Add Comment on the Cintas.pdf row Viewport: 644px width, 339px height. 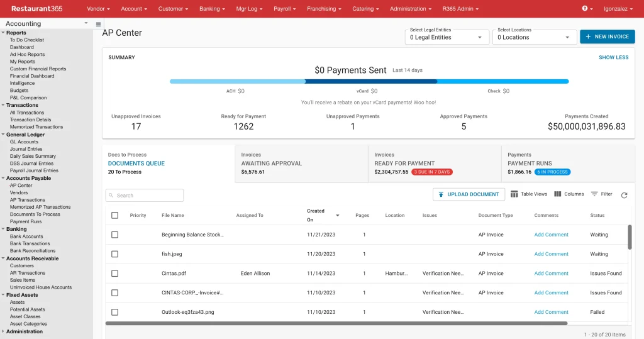551,273
